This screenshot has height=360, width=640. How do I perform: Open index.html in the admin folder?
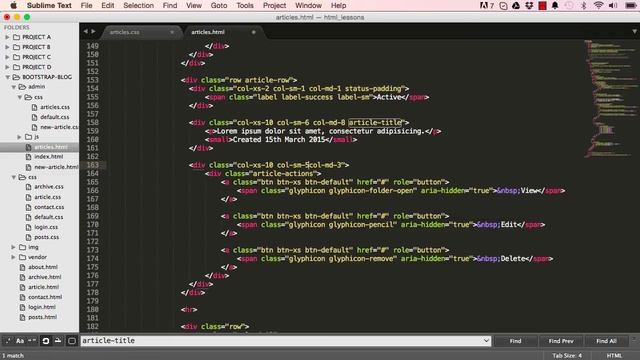pyautogui.click(x=49, y=157)
